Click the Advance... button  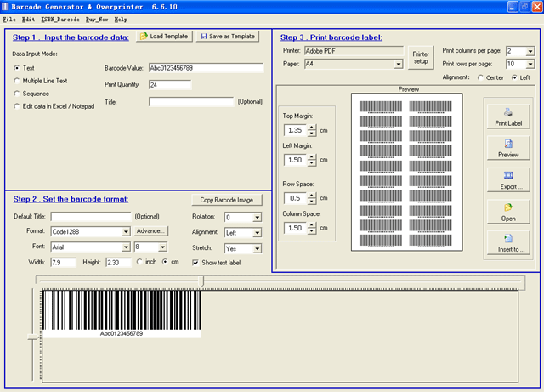pos(150,231)
